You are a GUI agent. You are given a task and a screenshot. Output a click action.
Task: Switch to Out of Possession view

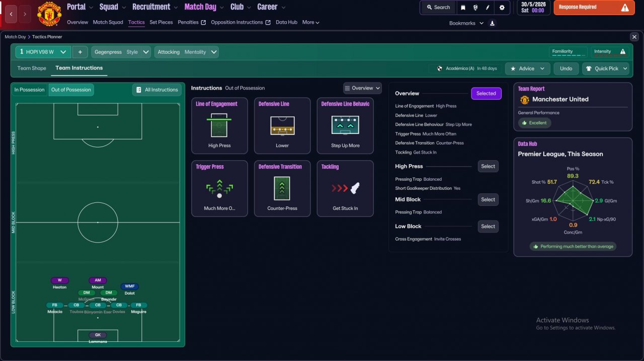click(71, 90)
